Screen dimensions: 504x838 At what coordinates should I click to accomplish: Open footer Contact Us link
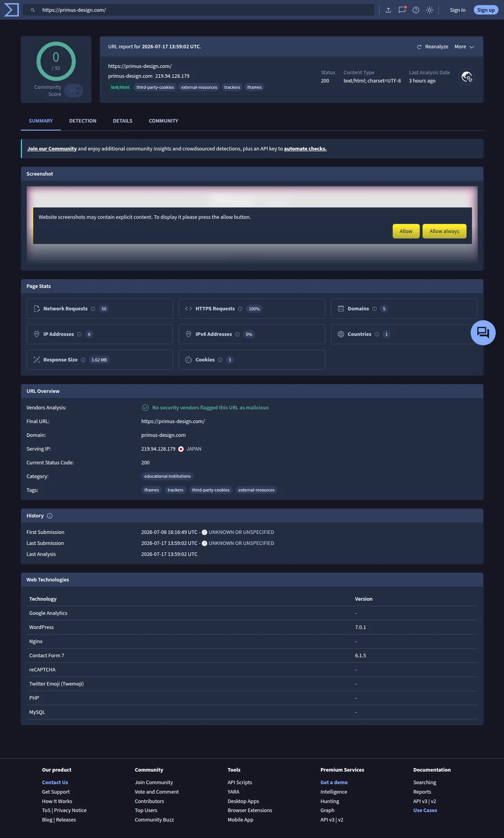coord(55,783)
